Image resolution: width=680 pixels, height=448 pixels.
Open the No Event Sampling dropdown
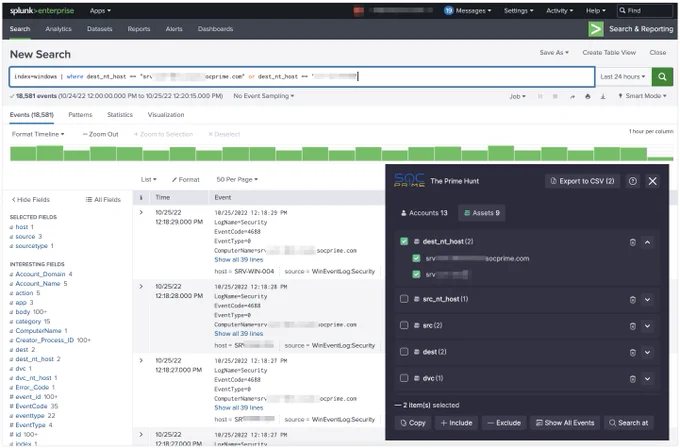[263, 96]
